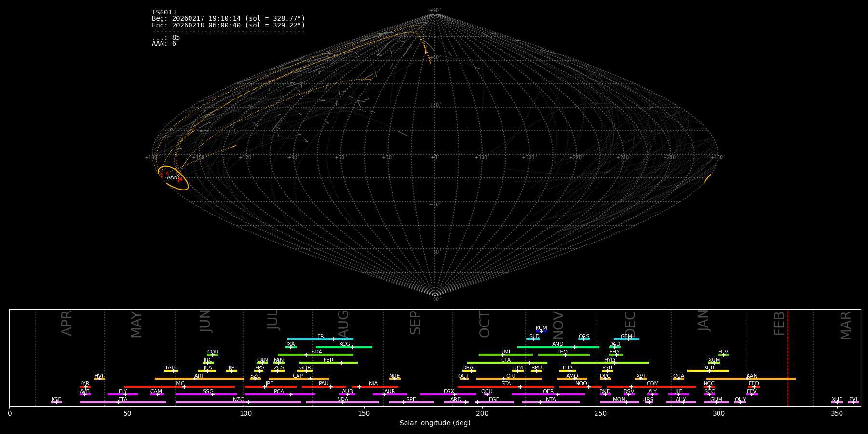Image resolution: width=868 pixels, height=434 pixels.
Task: Select the station ID text ES001J
Action: [164, 13]
